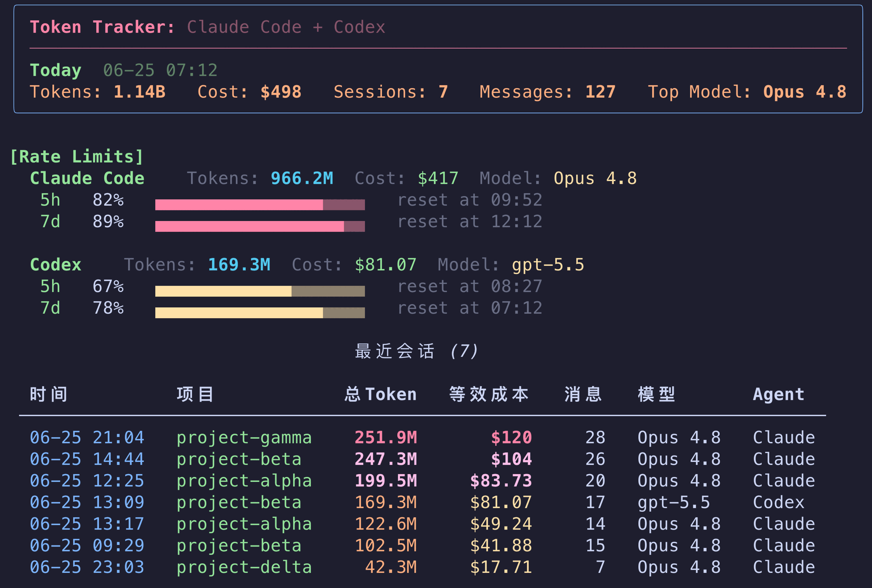Select Claude Code tokens value "966.2M"

tap(302, 178)
